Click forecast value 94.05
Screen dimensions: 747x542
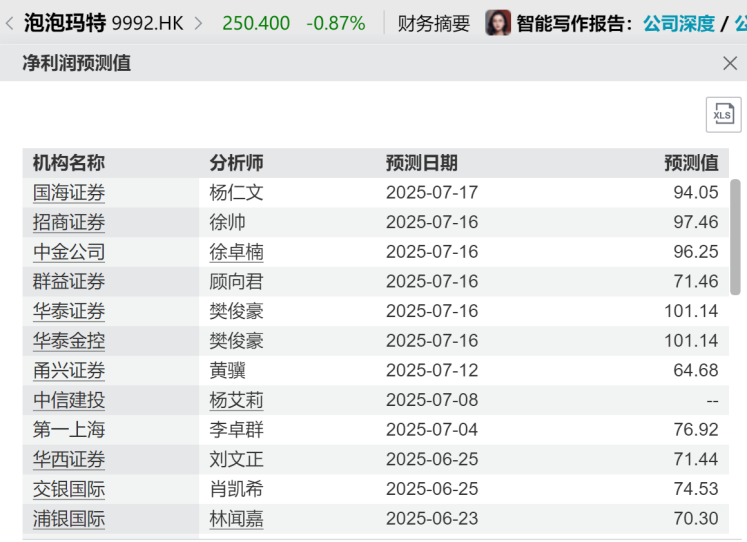[x=696, y=192]
